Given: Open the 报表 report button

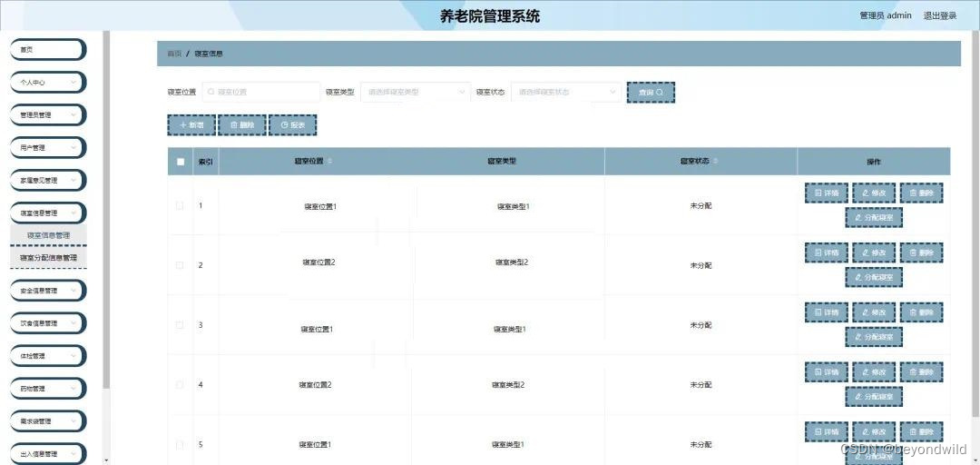Looking at the screenshot, I should pos(292,125).
